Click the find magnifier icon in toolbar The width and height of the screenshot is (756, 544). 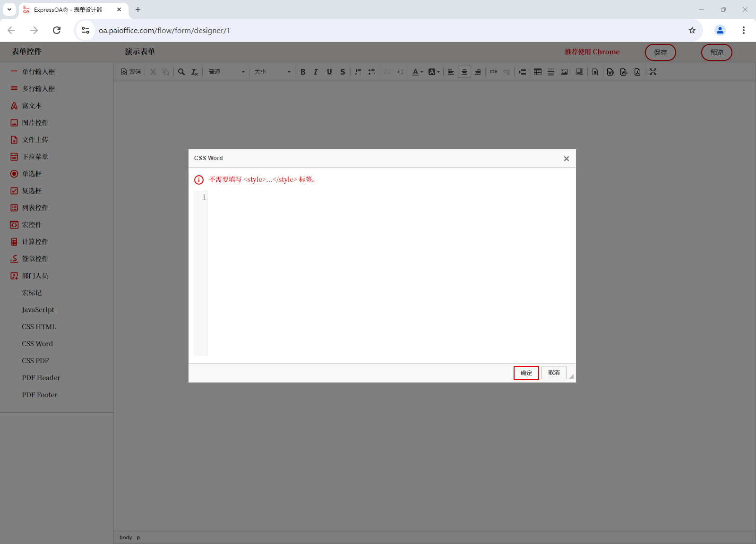(181, 72)
